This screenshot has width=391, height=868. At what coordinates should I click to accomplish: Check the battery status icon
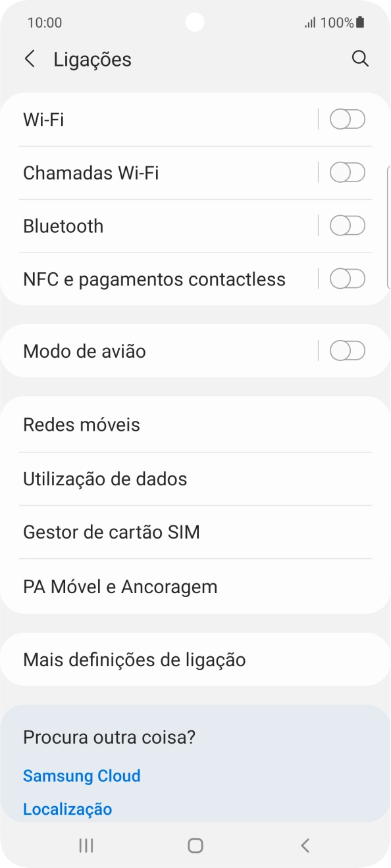click(x=359, y=22)
